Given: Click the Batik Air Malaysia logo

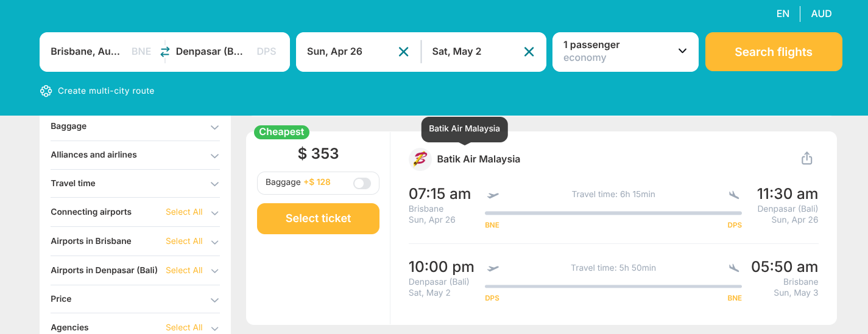Looking at the screenshot, I should click(x=420, y=159).
